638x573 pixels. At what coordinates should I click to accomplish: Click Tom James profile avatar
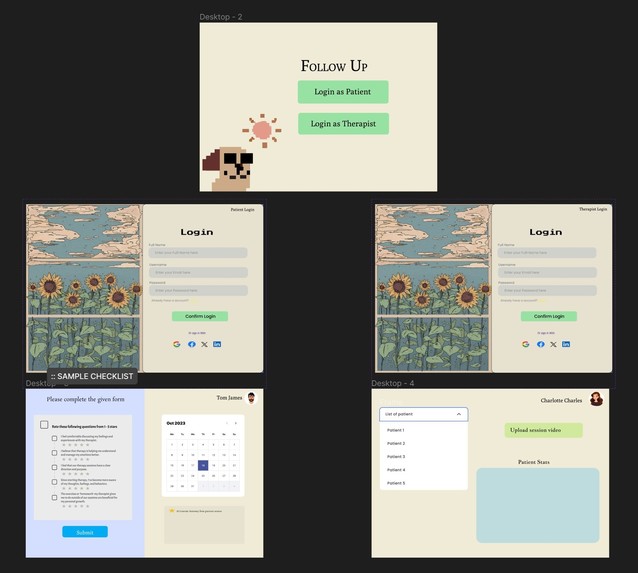click(252, 398)
